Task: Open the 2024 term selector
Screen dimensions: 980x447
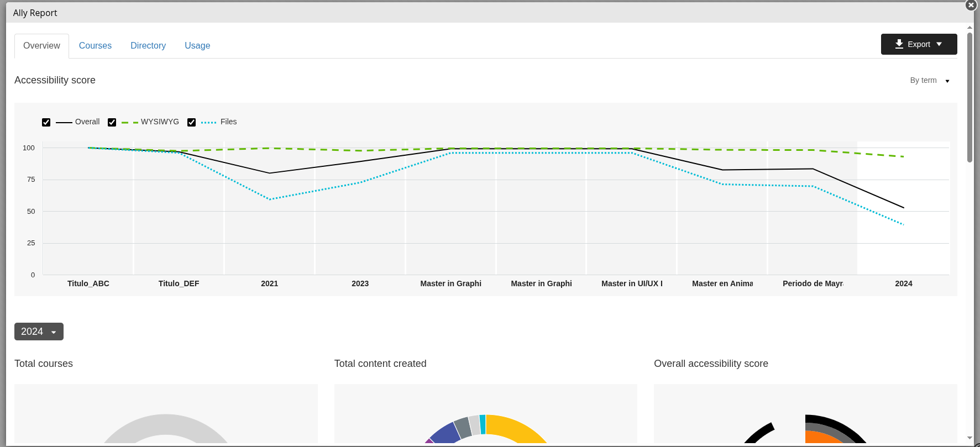Action: [x=39, y=332]
